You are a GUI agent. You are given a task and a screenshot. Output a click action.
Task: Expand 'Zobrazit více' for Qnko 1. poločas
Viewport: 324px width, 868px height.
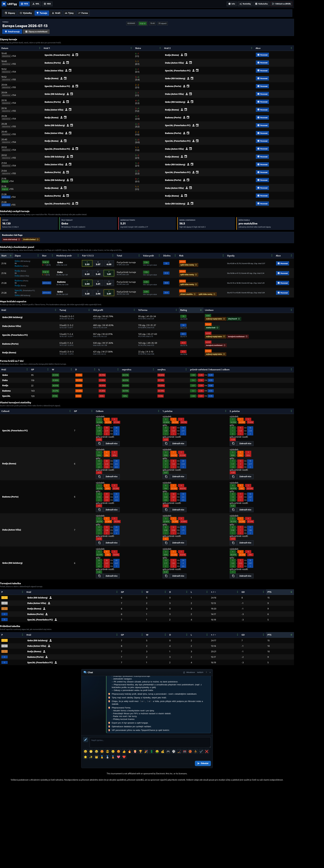178,576
